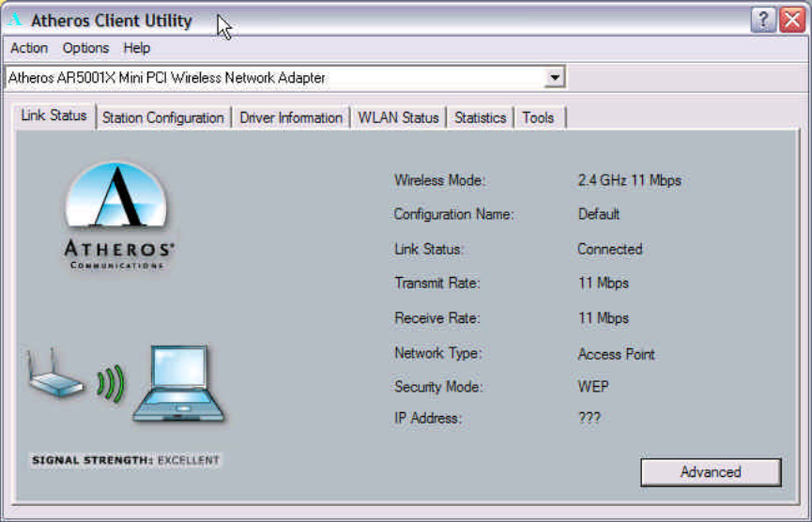Click the Wireless Mode label
Screen dimensions: 812x522
tap(439, 180)
